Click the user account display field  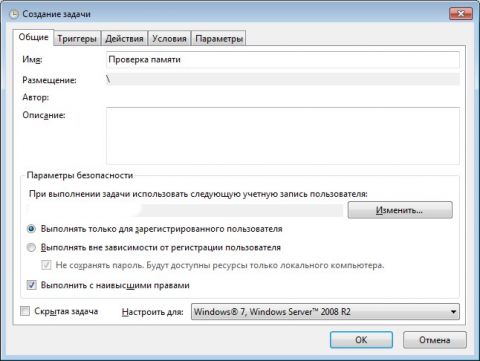click(185, 210)
